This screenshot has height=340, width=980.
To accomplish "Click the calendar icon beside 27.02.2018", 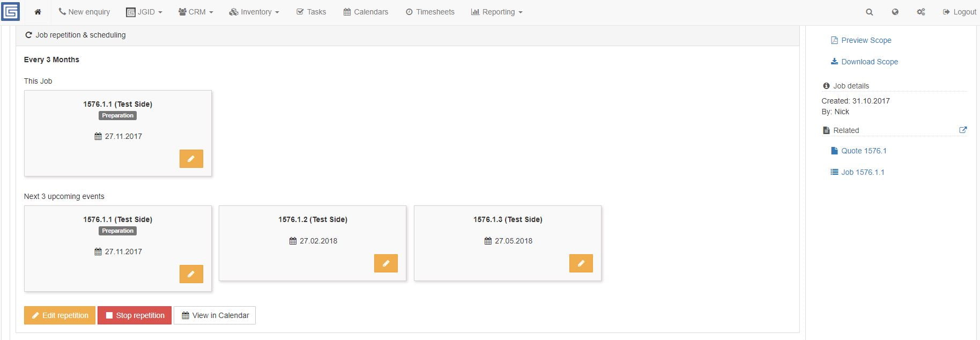I will tap(293, 241).
